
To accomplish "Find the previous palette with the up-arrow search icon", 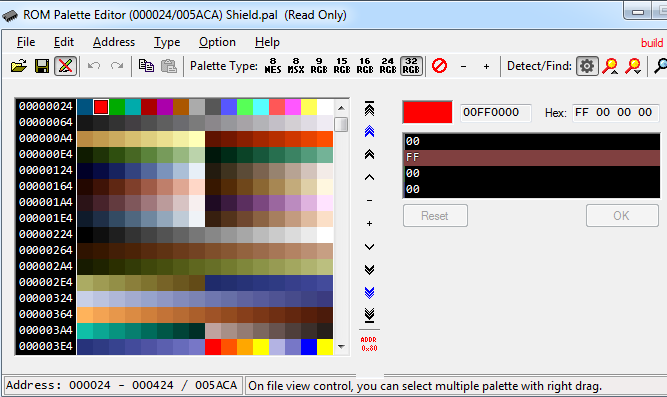I will point(610,66).
